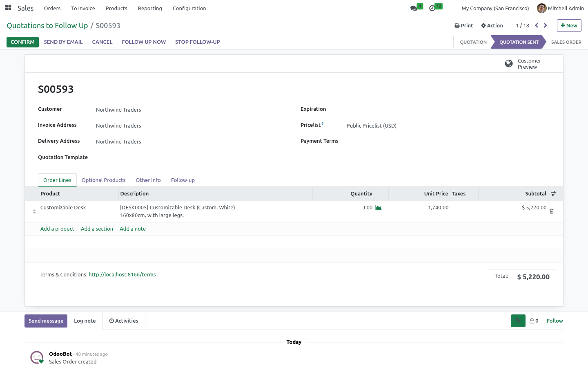588x368 pixels.
Task: Confirm the quotation
Action: (x=22, y=42)
